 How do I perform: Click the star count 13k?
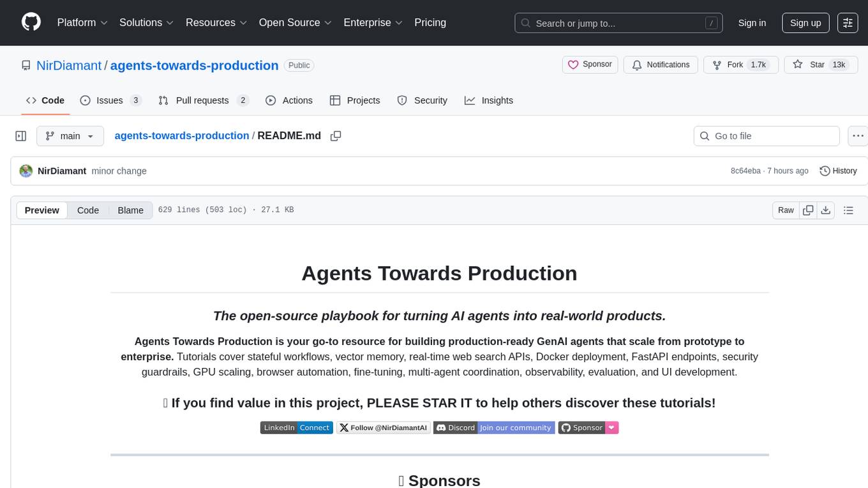tap(839, 65)
